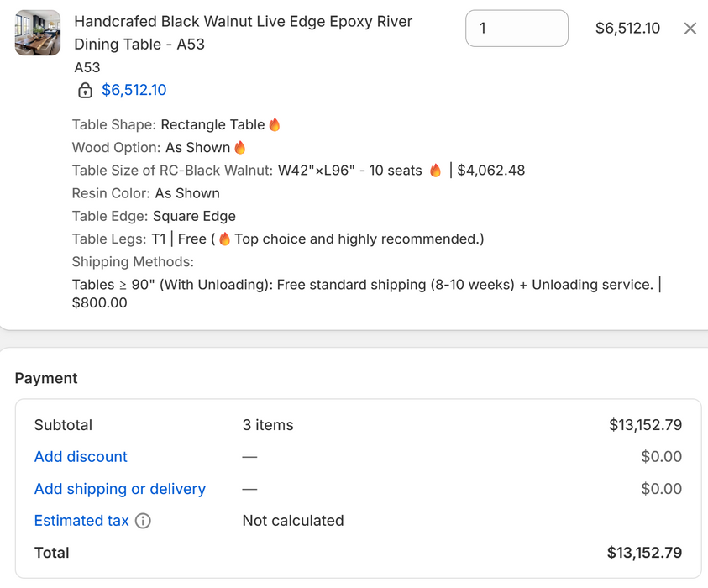Click the 3 items subtotal count
The height and width of the screenshot is (588, 708).
[268, 425]
